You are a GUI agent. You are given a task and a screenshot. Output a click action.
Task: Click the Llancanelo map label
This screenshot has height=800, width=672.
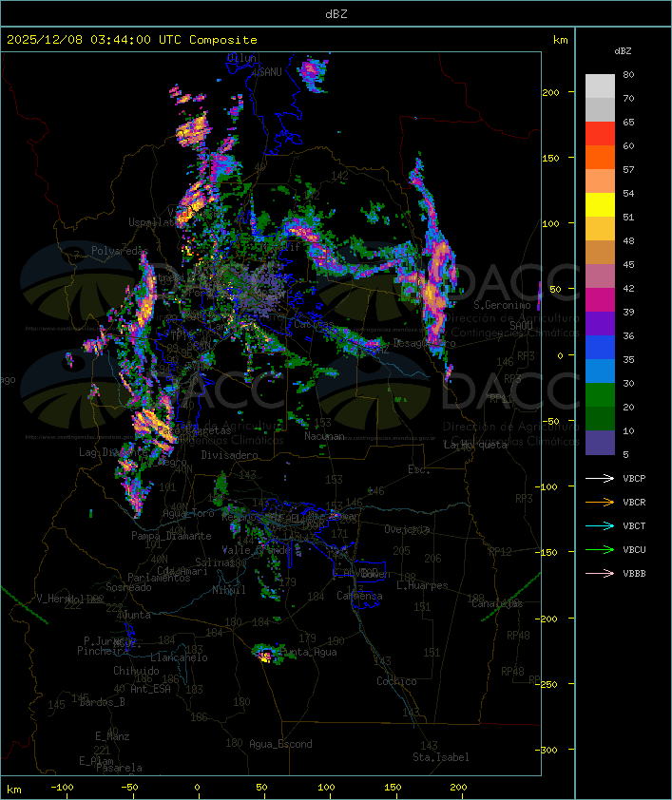pyautogui.click(x=179, y=657)
